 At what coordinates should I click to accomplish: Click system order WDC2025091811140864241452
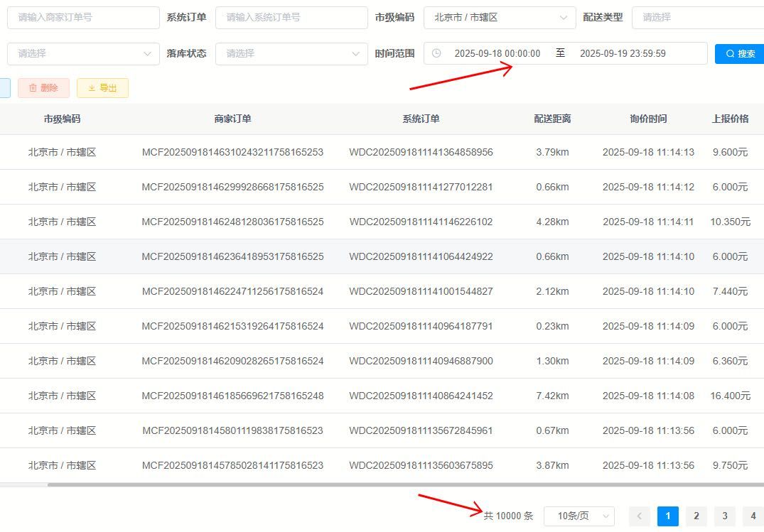[421, 396]
